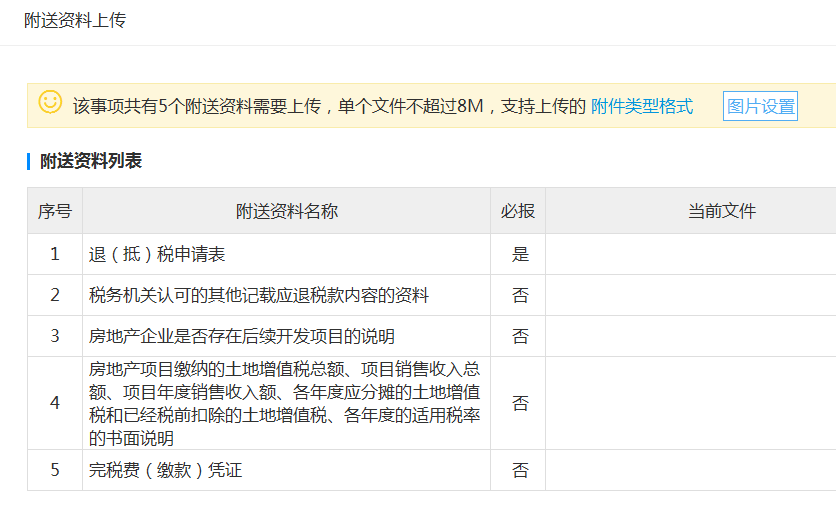Click current file cell for 完税费（缴款）凭证
836x517 pixels.
pyautogui.click(x=690, y=470)
